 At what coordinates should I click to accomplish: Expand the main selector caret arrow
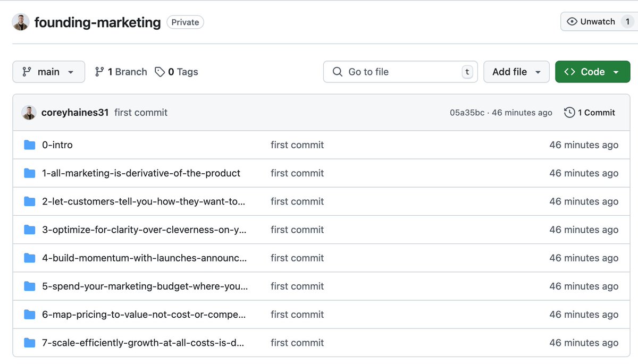click(71, 72)
